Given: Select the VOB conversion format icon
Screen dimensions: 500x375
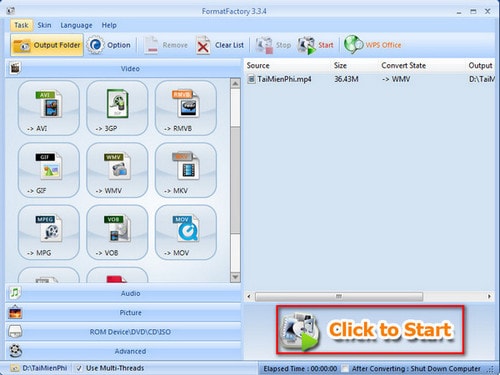Looking at the screenshot, I should (117, 232).
